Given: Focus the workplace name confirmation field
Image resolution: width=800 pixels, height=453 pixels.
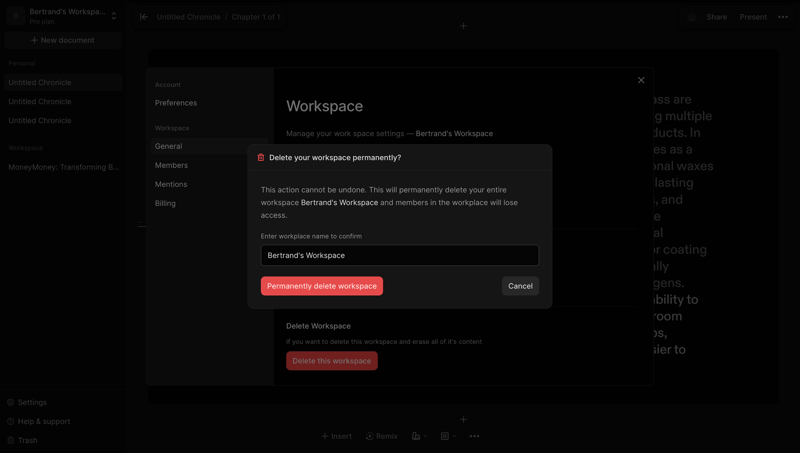Looking at the screenshot, I should pyautogui.click(x=399, y=255).
